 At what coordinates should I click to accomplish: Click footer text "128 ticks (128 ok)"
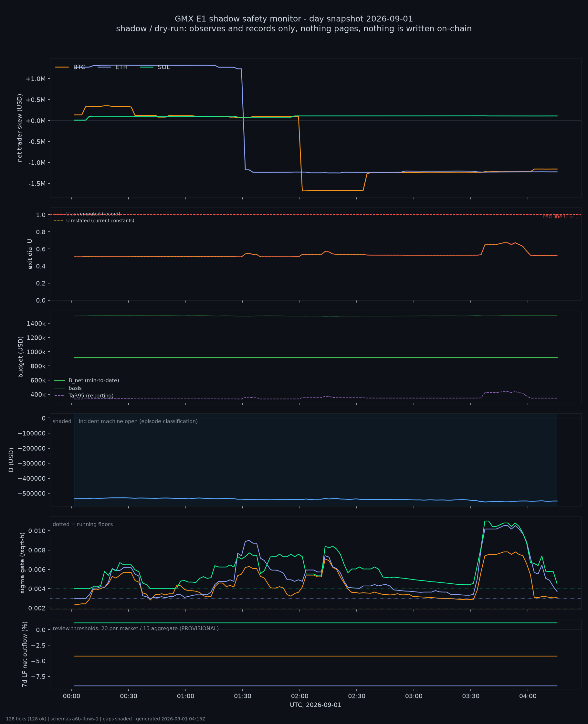pos(26,719)
